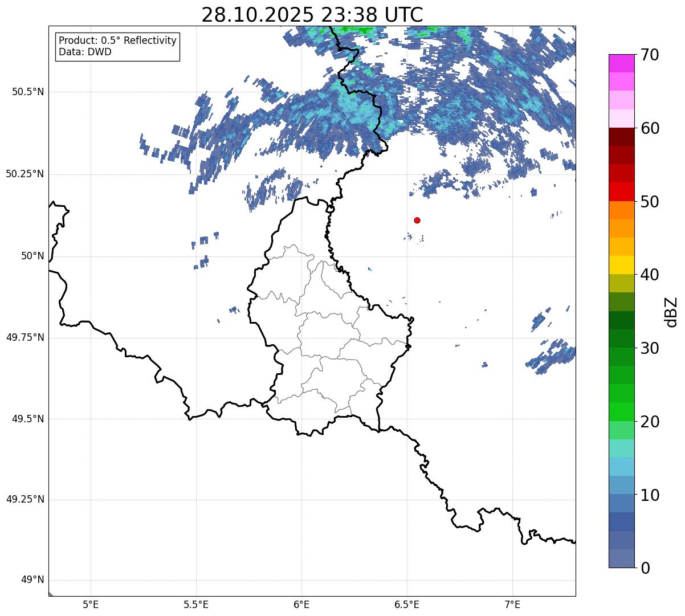685x616 pixels.
Task: Select the Data: DWD label
Action: pyautogui.click(x=85, y=52)
